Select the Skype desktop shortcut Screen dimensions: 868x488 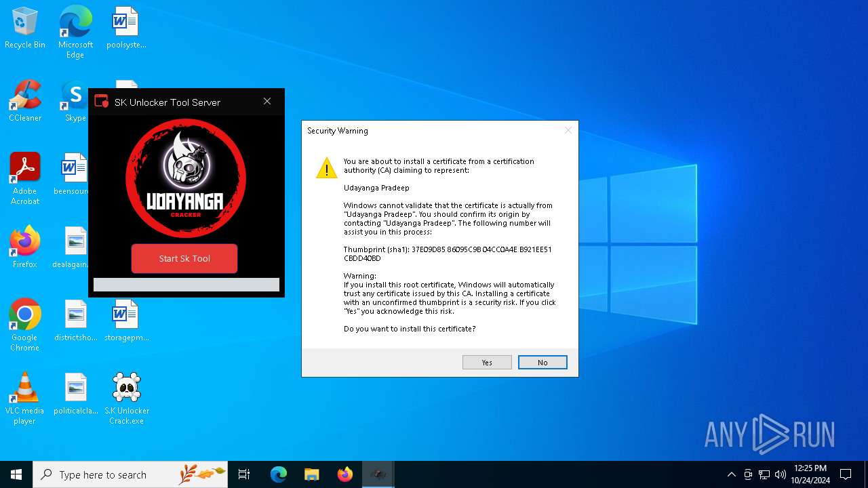click(75, 102)
